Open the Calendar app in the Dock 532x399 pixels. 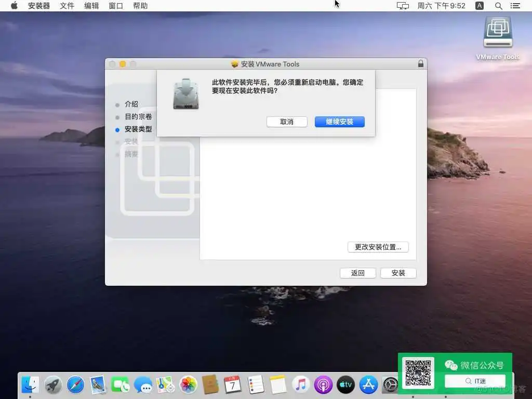tap(233, 384)
